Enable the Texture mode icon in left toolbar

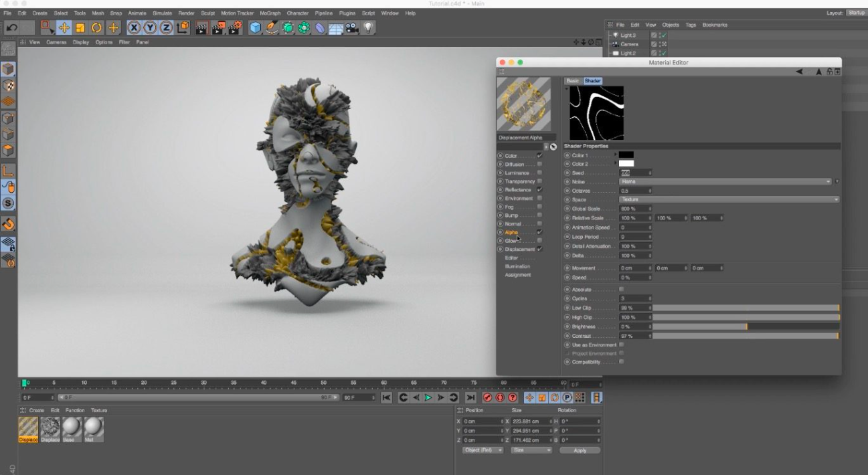pyautogui.click(x=8, y=86)
